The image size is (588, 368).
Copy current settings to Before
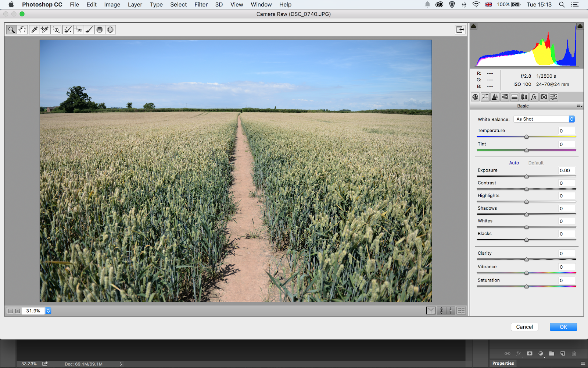coord(451,311)
